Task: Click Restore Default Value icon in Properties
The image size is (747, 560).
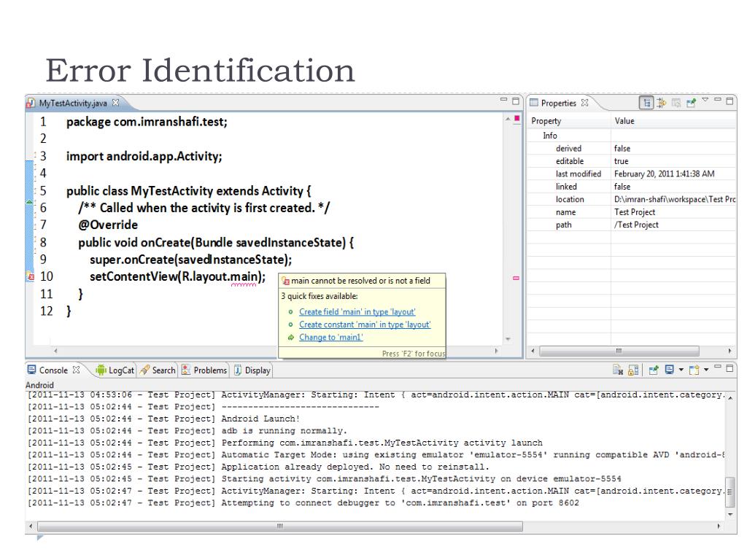Action: click(x=676, y=102)
